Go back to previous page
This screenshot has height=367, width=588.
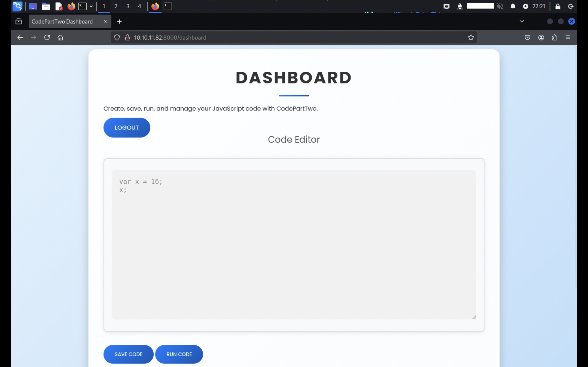(20, 37)
